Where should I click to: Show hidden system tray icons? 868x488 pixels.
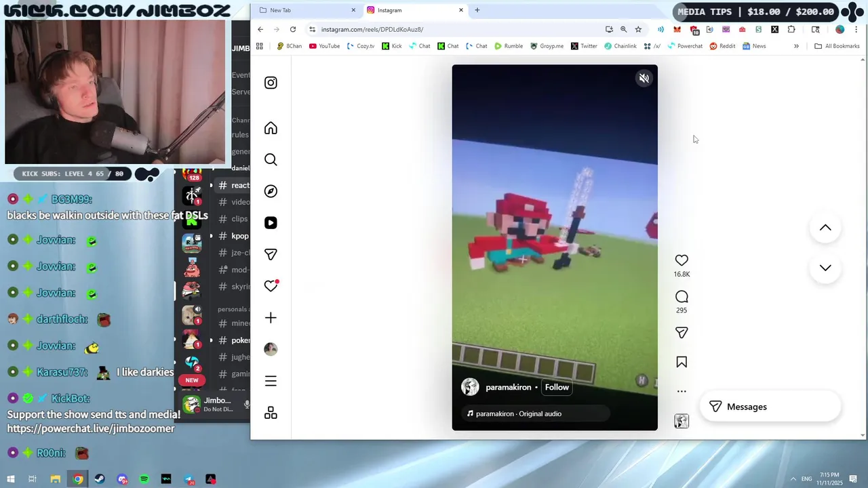793,479
